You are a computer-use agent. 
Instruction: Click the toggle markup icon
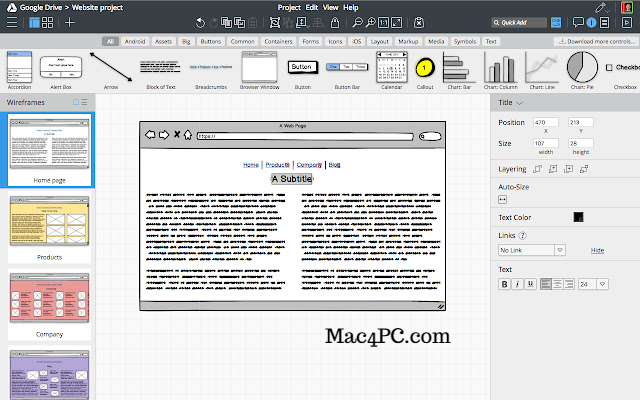pyautogui.click(x=419, y=22)
